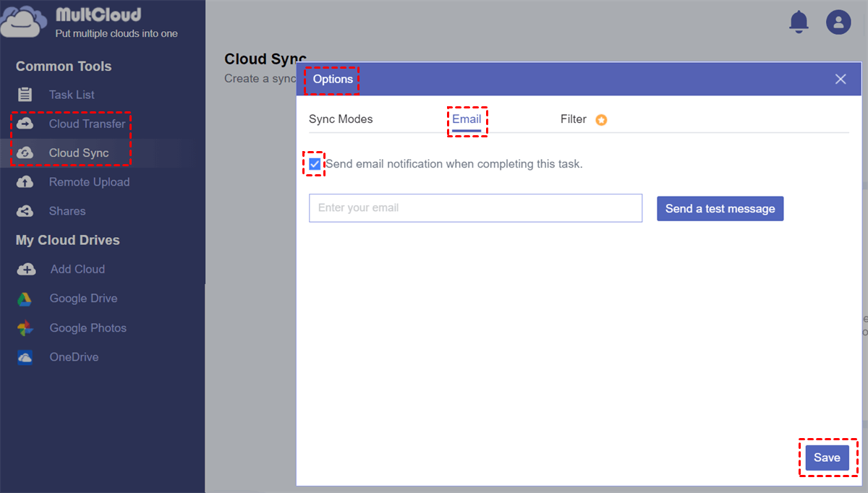Click the Cloud Transfer cloud icon

25,124
